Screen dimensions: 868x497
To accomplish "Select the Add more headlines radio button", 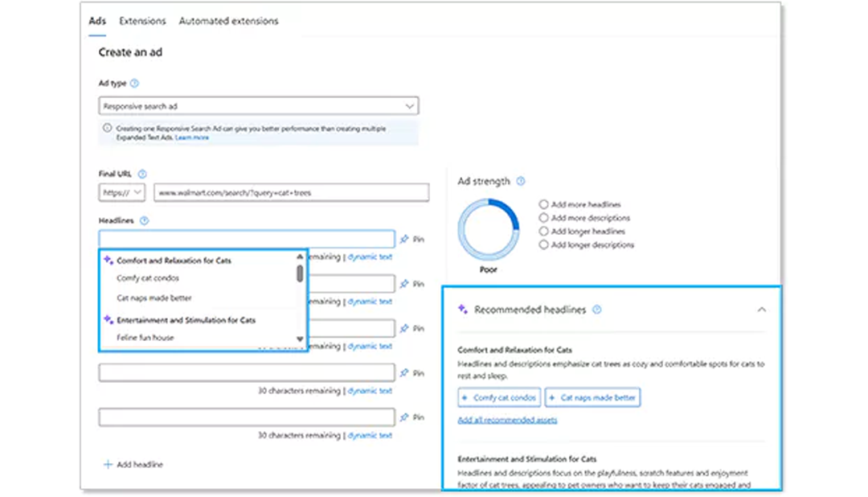I will click(543, 204).
